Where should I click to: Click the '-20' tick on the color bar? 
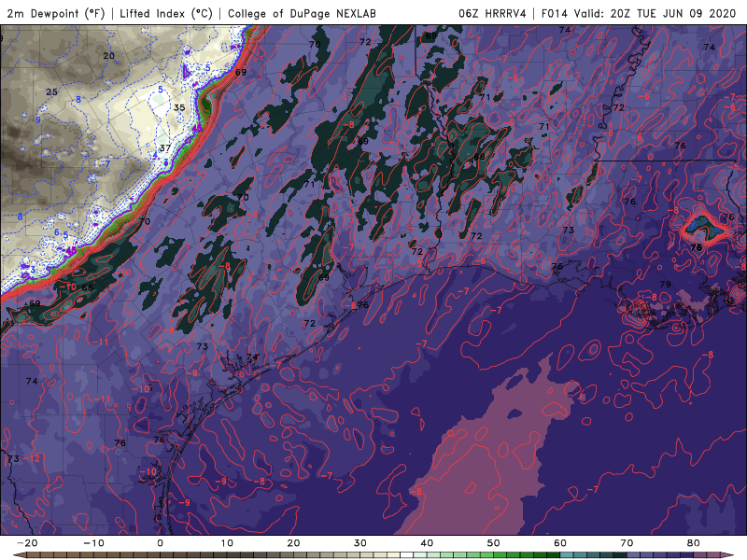coord(27,543)
